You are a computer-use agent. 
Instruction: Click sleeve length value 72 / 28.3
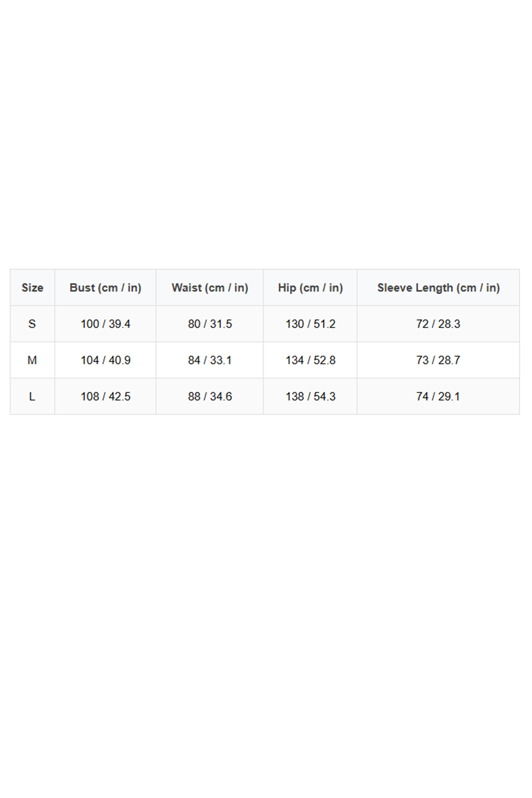[x=438, y=324]
